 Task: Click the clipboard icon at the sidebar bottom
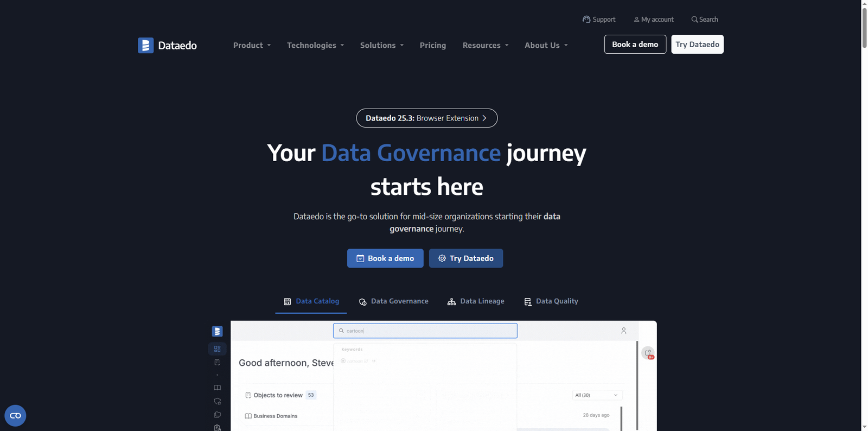click(217, 428)
